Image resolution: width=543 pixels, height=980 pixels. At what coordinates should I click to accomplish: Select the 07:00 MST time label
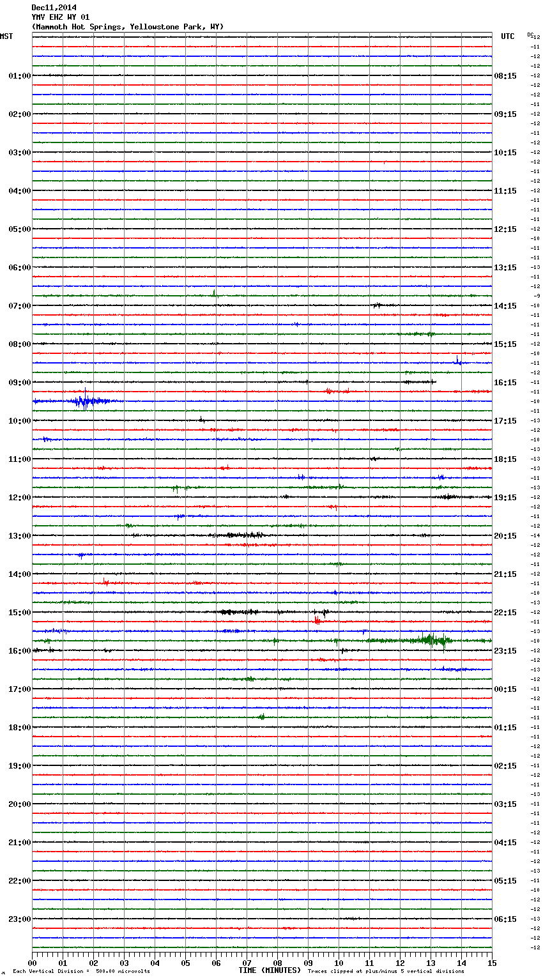(20, 306)
